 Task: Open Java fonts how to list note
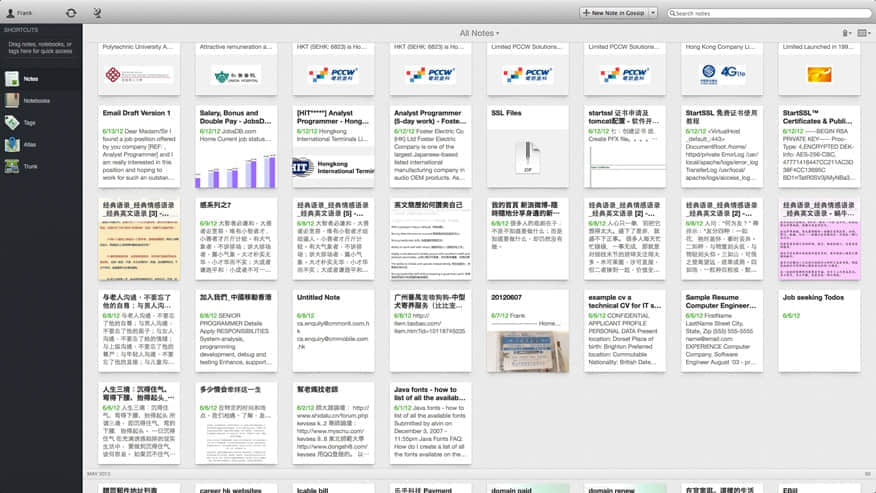coord(431,423)
